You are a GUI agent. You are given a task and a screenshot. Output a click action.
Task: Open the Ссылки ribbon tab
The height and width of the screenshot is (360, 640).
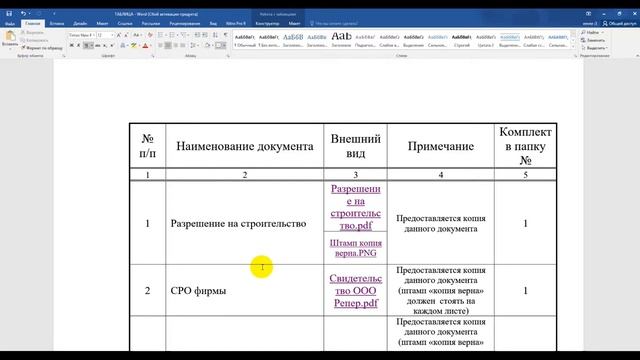[x=125, y=24]
